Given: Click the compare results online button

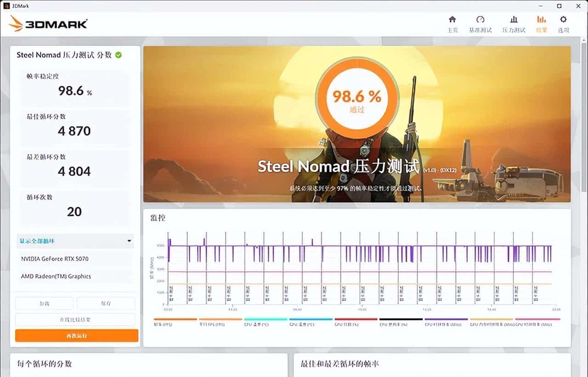Looking at the screenshot, I should click(75, 319).
